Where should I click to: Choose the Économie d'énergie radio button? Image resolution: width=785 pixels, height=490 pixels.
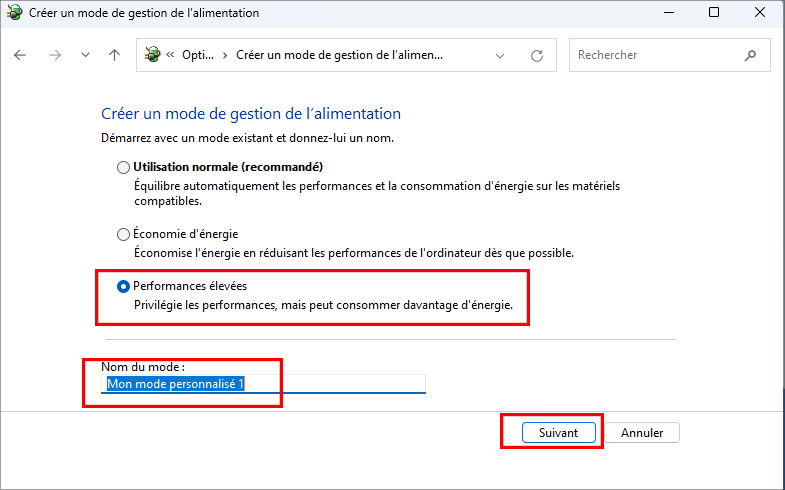pyautogui.click(x=123, y=234)
